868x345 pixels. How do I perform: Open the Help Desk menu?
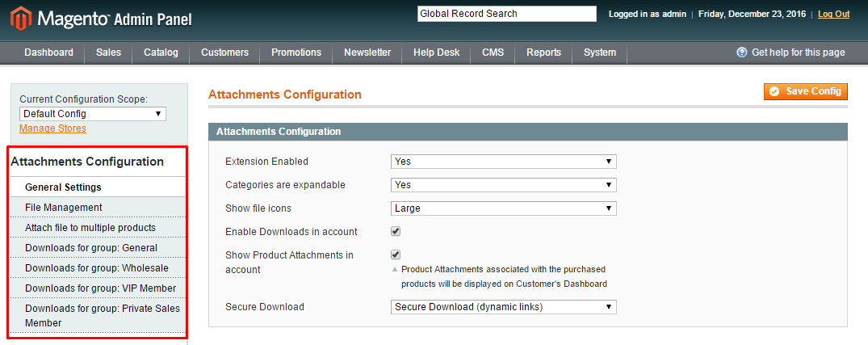click(437, 53)
